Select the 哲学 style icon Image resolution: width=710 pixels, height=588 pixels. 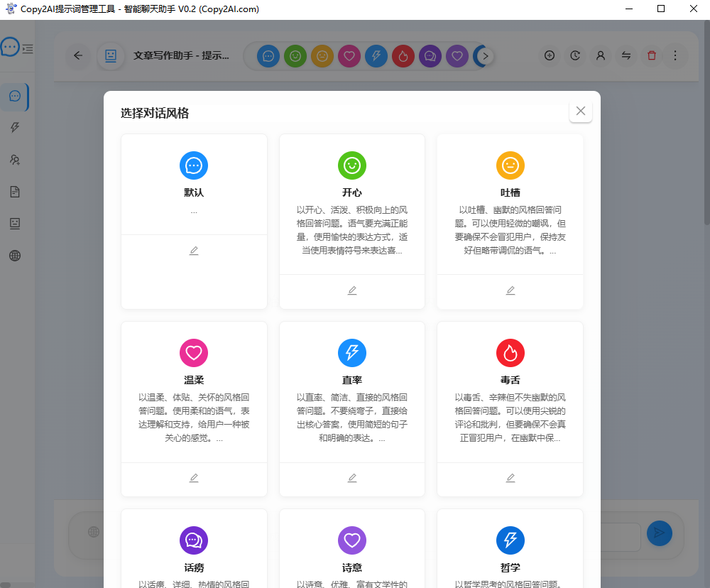pos(510,540)
